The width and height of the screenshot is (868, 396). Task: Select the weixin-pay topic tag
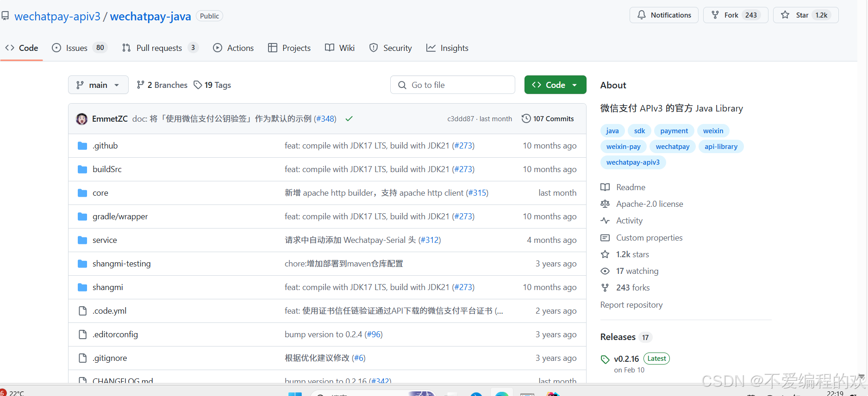click(624, 147)
